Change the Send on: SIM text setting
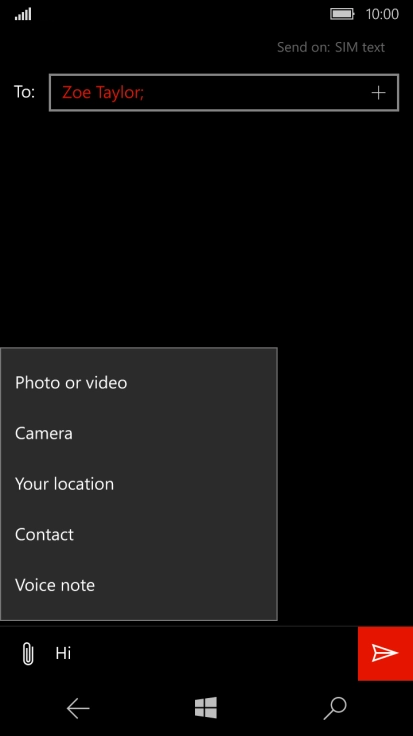The height and width of the screenshot is (736, 413). click(331, 47)
